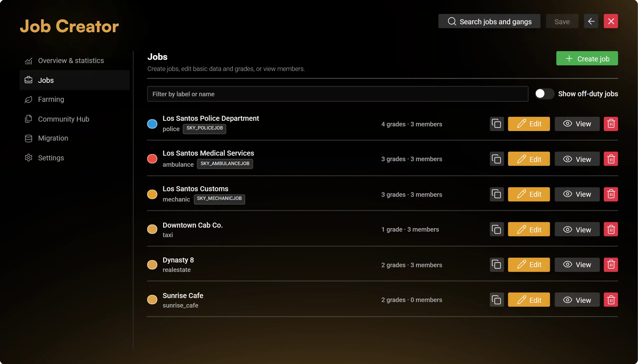Screen dimensions: 638x364
Task: Delete the Los Santos Medical Services job
Action: tap(611, 159)
